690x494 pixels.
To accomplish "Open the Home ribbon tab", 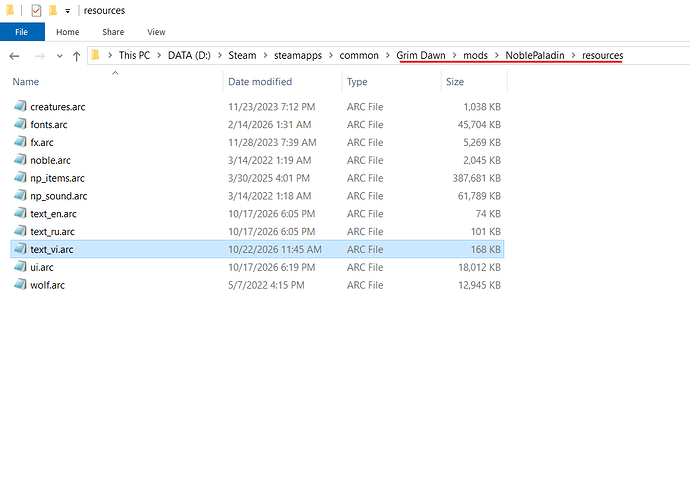I will (67, 32).
